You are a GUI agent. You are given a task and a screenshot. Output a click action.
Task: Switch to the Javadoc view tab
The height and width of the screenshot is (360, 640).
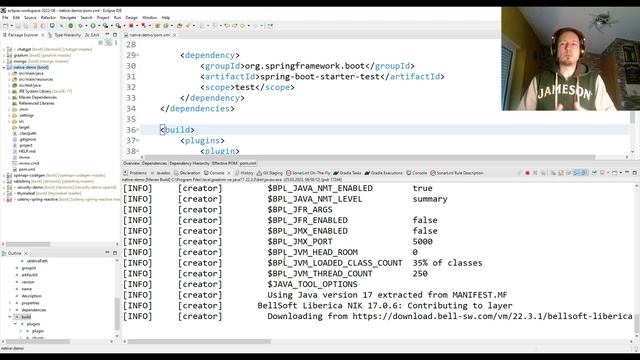click(160, 173)
